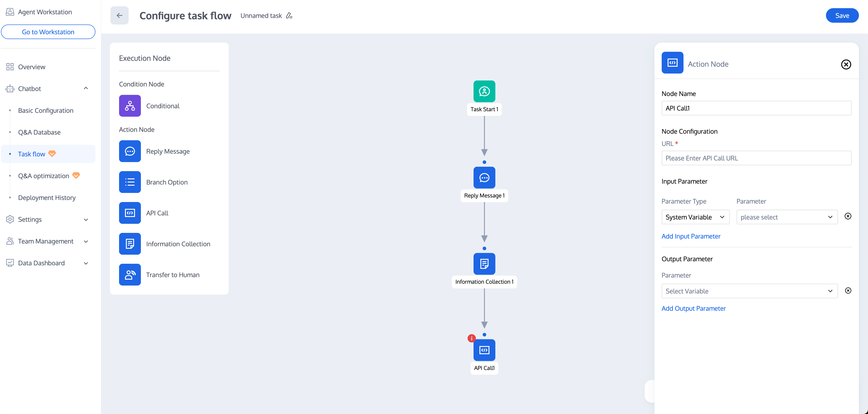This screenshot has height=414, width=868.
Task: Click the Task Start 1 node
Action: (x=484, y=91)
